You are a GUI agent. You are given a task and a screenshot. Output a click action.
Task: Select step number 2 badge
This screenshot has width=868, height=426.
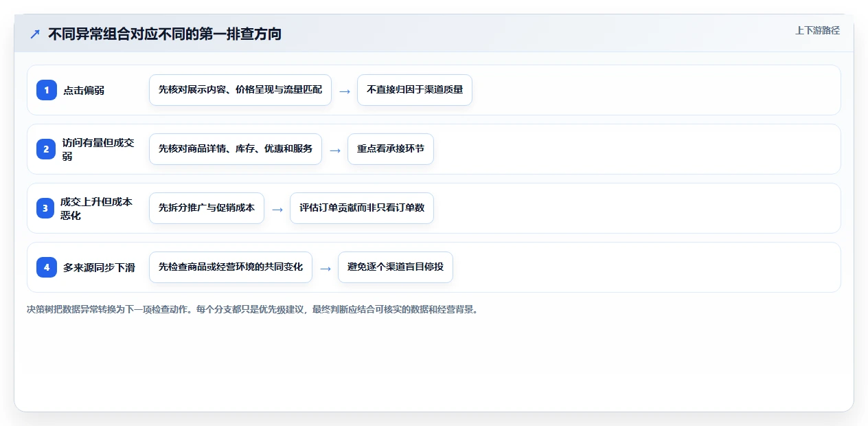click(x=47, y=149)
